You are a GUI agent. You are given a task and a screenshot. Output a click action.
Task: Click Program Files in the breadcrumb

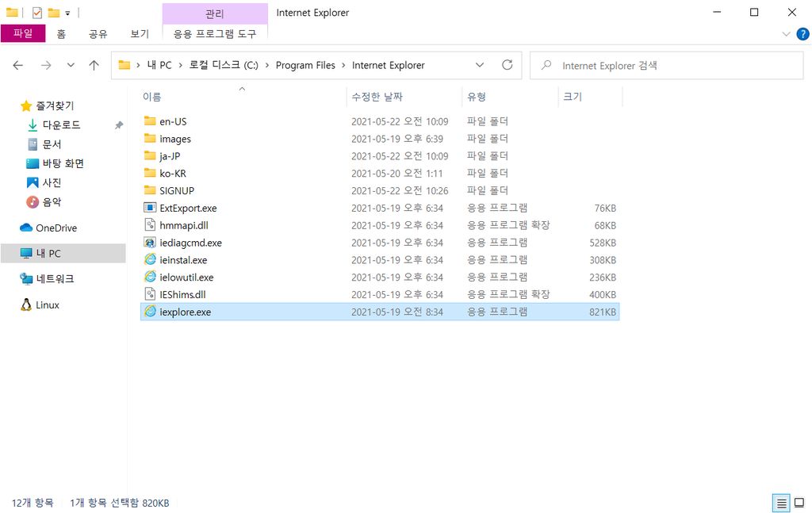click(x=305, y=65)
